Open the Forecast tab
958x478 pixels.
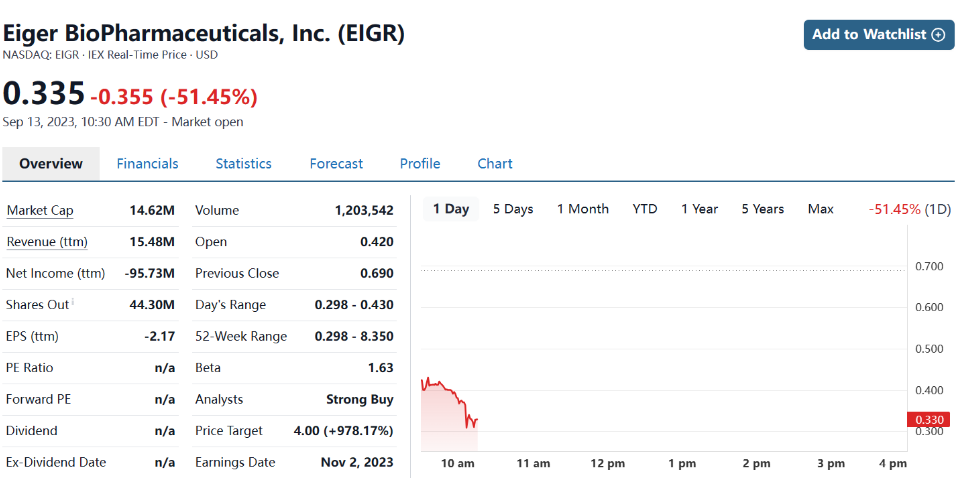(336, 164)
